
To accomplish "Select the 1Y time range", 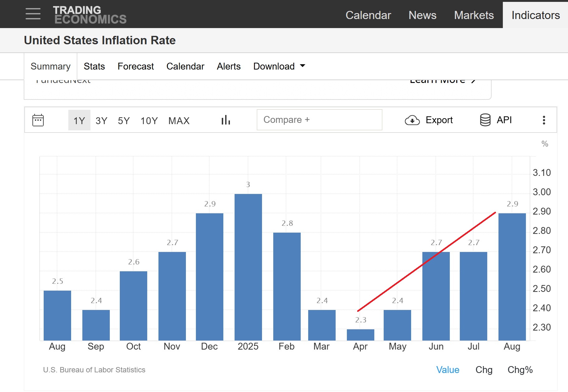I will tap(79, 120).
